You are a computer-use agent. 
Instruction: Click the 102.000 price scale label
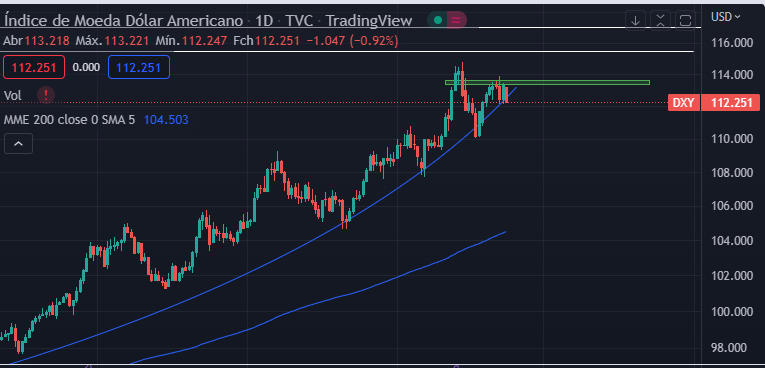[732, 276]
